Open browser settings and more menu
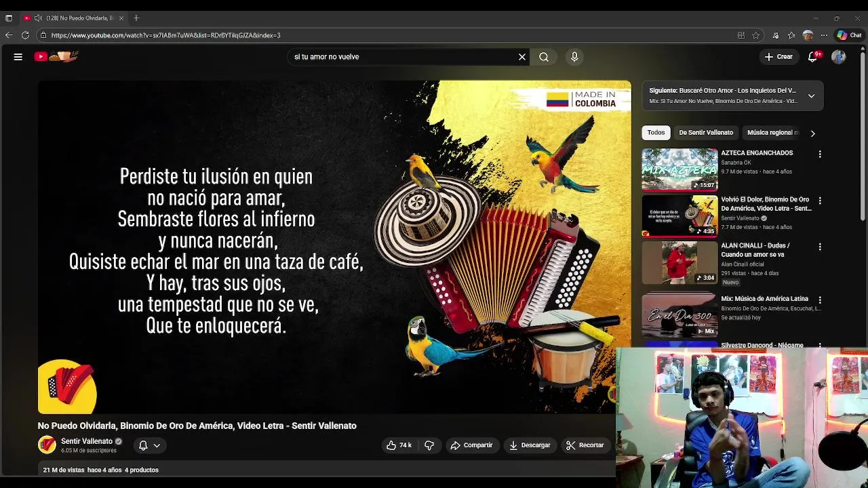This screenshot has width=868, height=488. (824, 35)
